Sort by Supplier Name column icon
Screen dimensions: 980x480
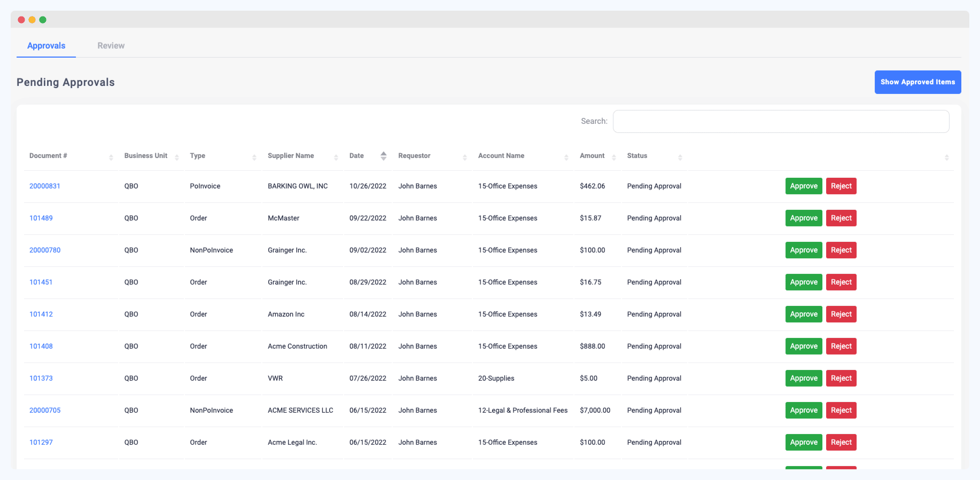point(336,158)
